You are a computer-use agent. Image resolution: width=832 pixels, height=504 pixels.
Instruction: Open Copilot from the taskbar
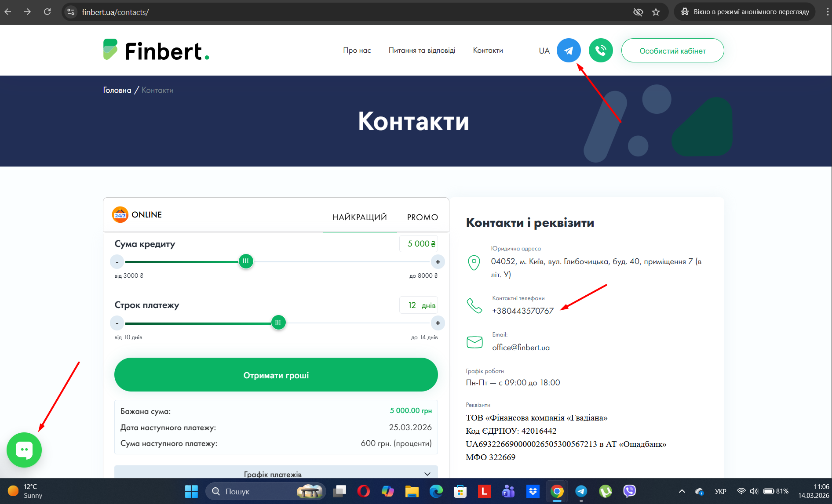coord(387,491)
